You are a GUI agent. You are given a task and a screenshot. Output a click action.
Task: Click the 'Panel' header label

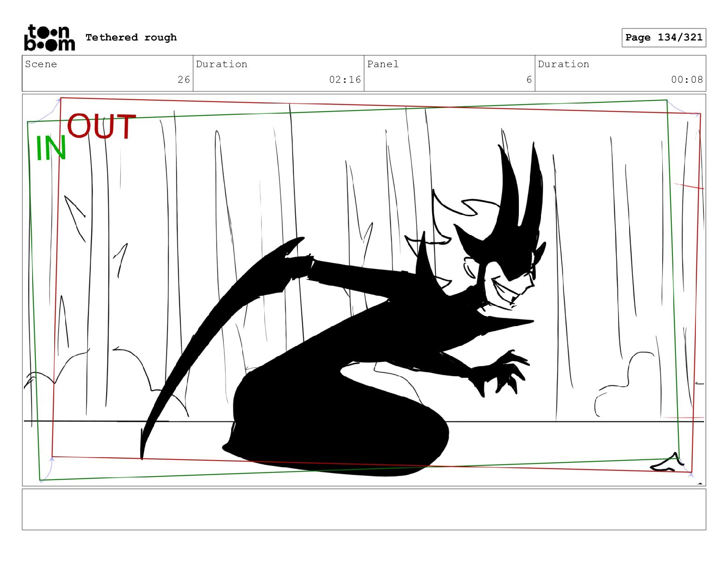click(x=383, y=64)
